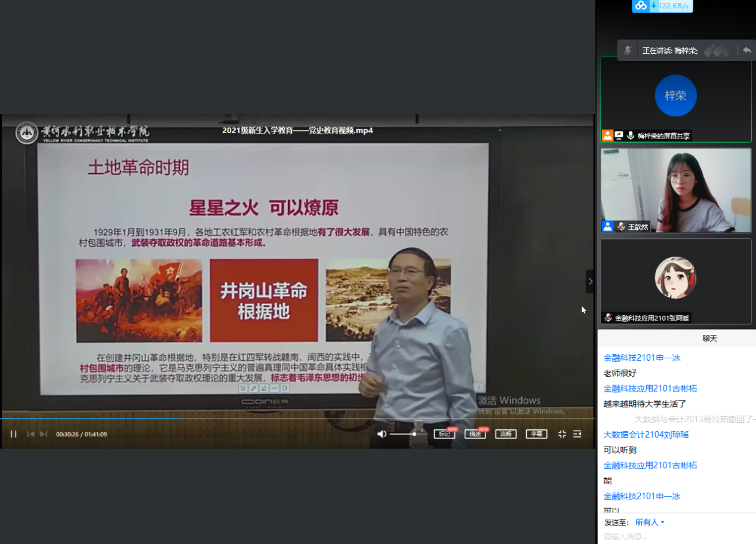Viewport: 756px width, 544px height.
Task: Click the 标记 marker button
Action: tap(444, 434)
